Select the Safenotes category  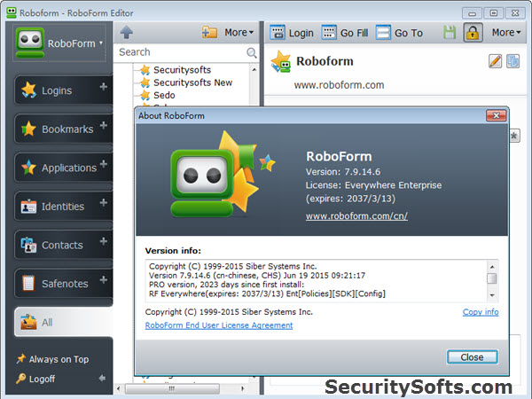point(65,284)
